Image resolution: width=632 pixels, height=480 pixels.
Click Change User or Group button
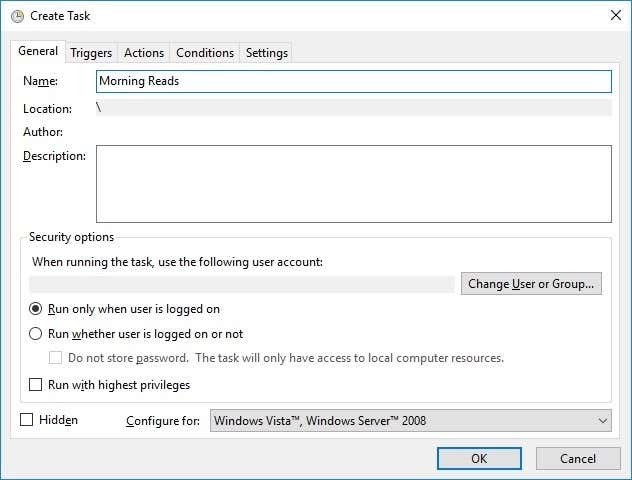click(531, 284)
